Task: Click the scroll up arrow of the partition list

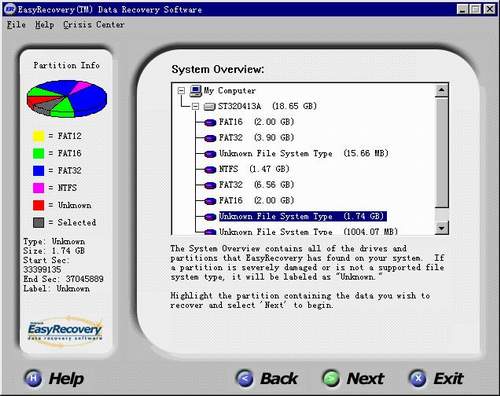Action: pyautogui.click(x=442, y=90)
